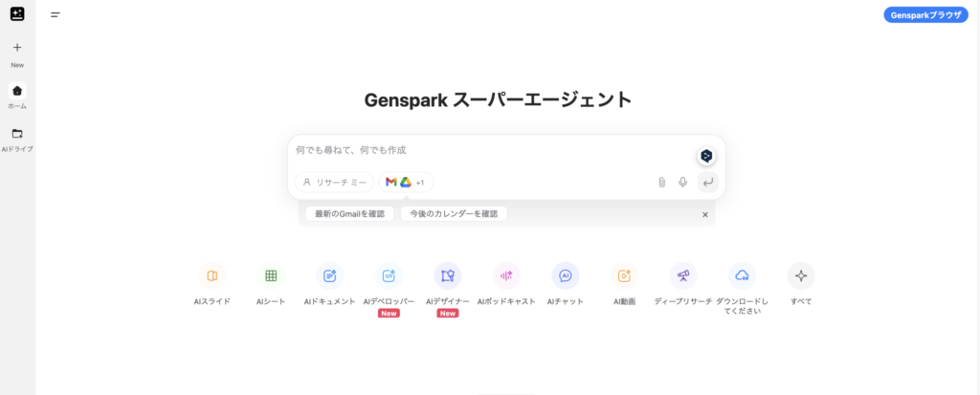The height and width of the screenshot is (395, 980).
Task: Go to ホーム in the sidebar
Action: click(x=17, y=97)
